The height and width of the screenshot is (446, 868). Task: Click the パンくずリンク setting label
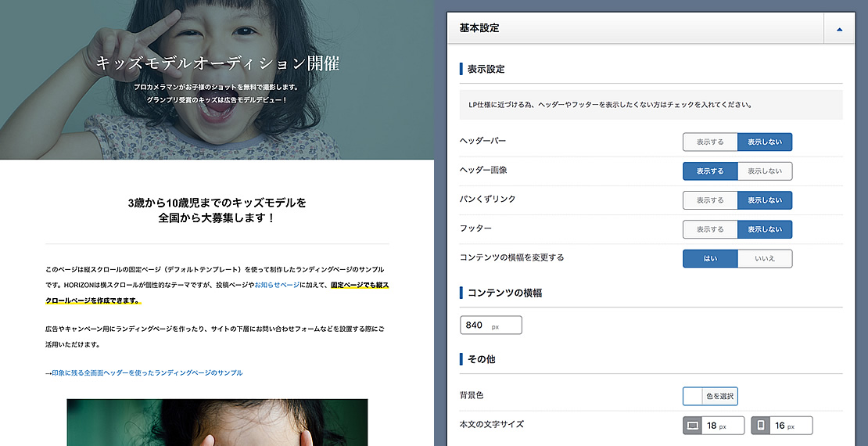pos(487,199)
